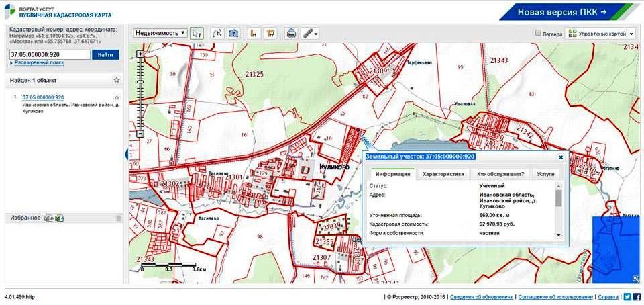644x305 pixels.
Task: Delete favorites with trash icon
Action: (118, 218)
